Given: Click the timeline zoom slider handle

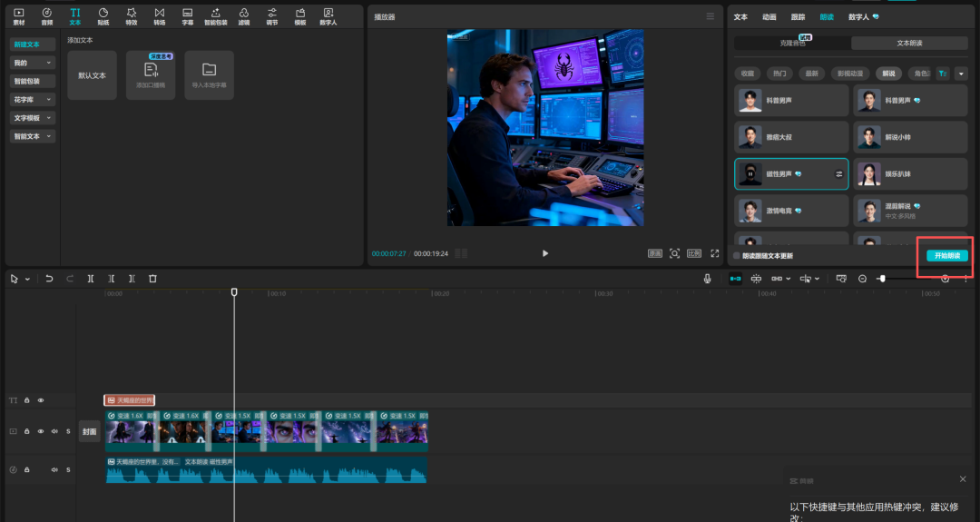Looking at the screenshot, I should click(881, 279).
